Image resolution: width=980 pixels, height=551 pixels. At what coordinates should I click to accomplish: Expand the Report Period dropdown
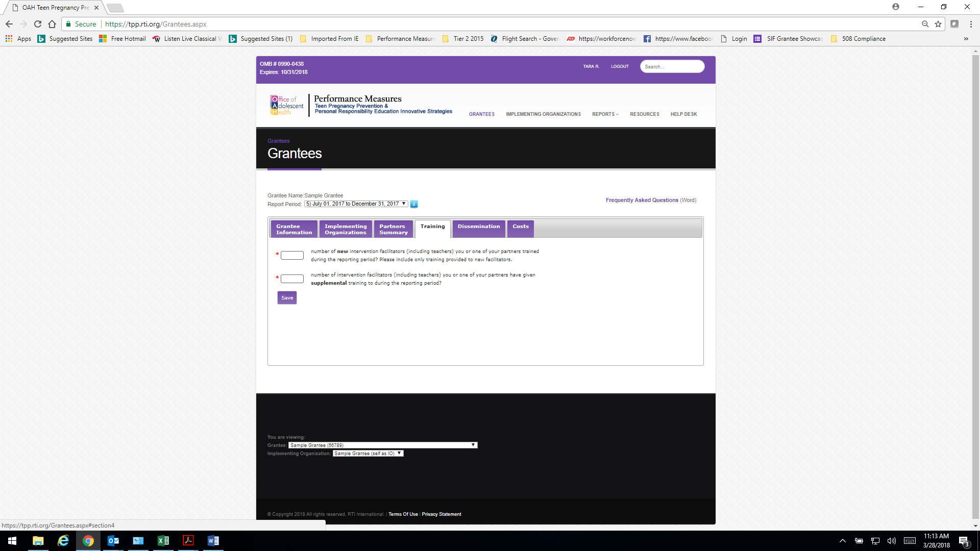[x=356, y=204]
